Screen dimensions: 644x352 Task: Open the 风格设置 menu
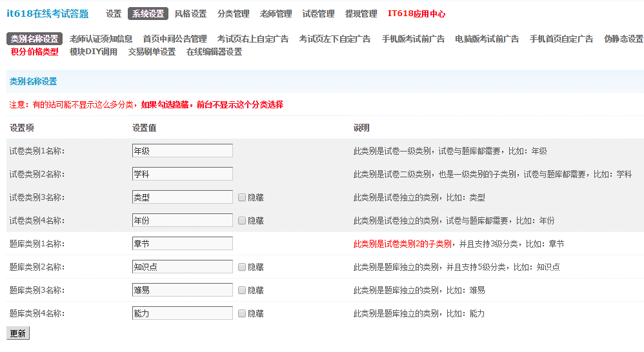point(190,14)
